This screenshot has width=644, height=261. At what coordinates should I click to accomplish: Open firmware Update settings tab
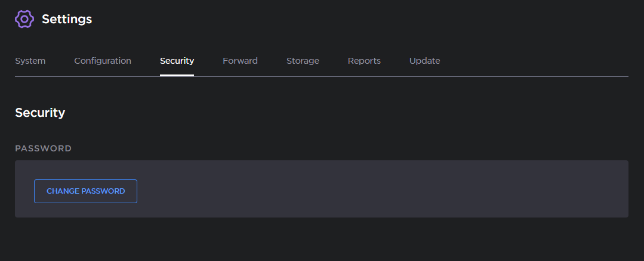click(x=424, y=61)
